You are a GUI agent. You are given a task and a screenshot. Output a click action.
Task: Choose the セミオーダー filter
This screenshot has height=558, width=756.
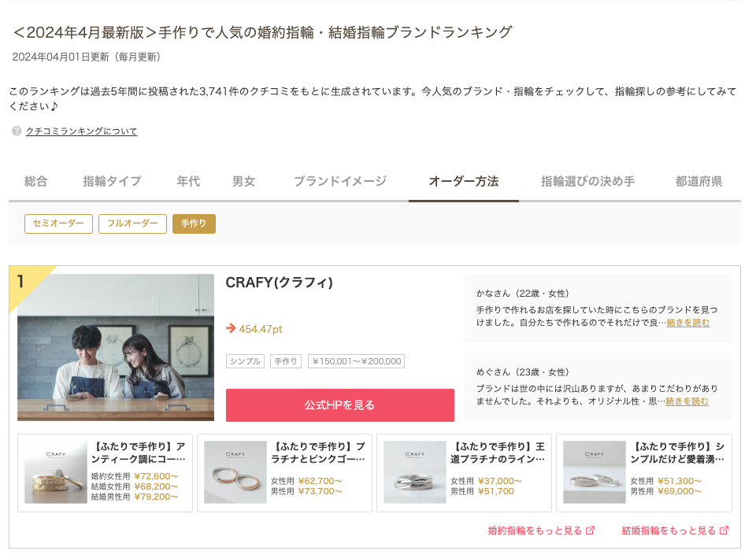(58, 224)
